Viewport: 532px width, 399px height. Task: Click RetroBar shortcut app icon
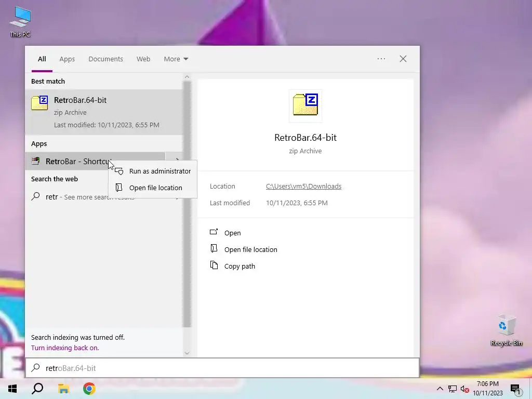(36, 161)
